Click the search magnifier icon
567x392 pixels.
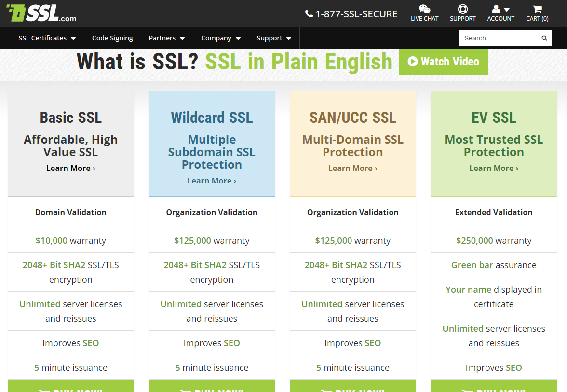click(544, 39)
